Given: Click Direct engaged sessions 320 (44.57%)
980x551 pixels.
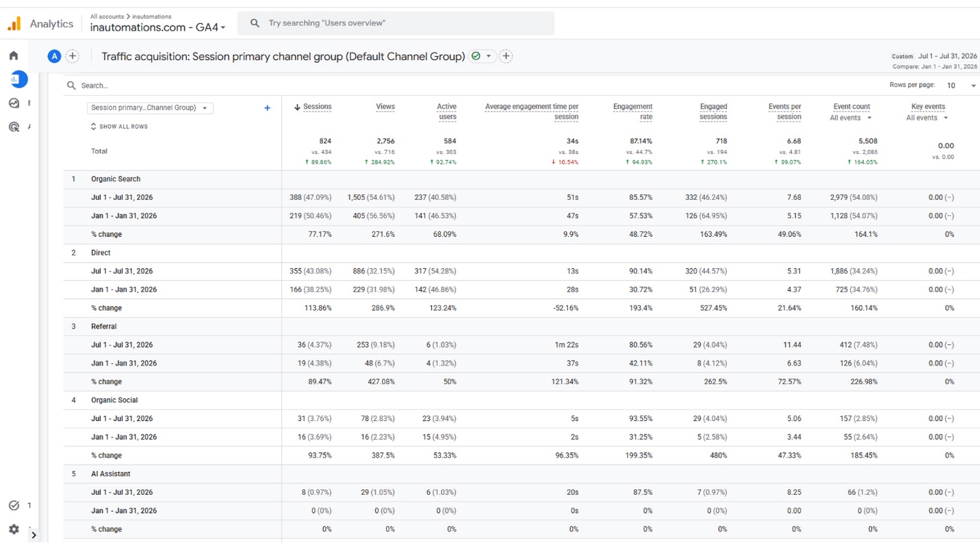Looking at the screenshot, I should click(x=706, y=272).
